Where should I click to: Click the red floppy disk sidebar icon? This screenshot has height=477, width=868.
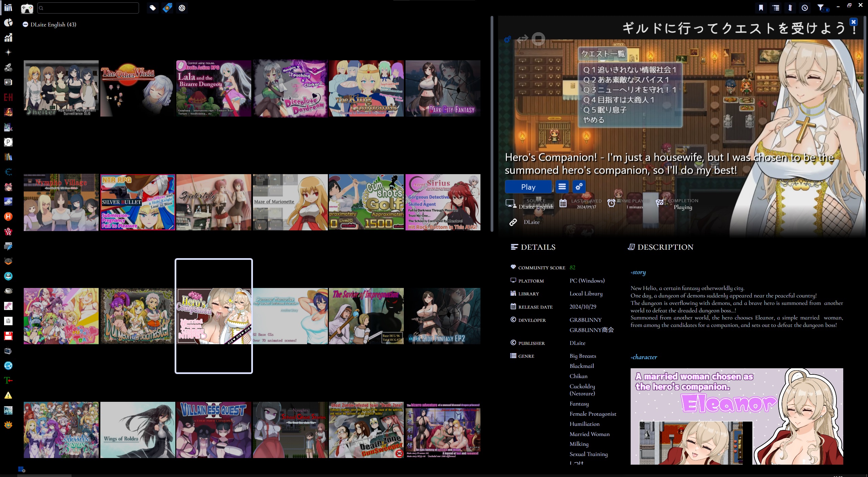8,336
